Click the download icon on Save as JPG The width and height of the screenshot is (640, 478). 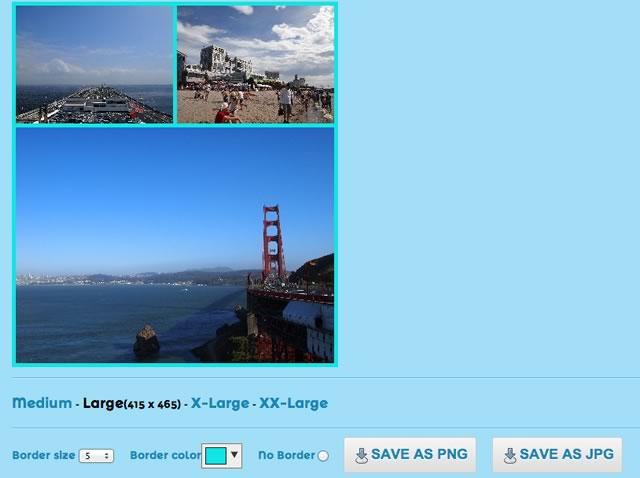coord(509,456)
